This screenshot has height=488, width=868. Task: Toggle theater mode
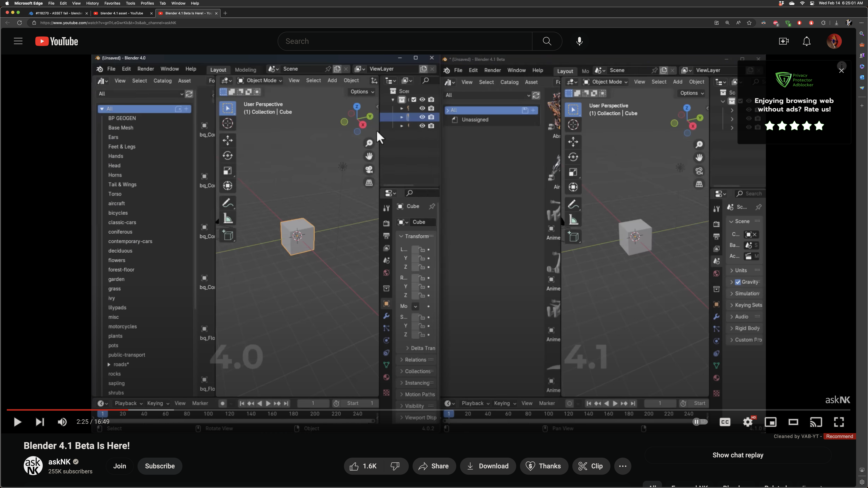point(793,422)
